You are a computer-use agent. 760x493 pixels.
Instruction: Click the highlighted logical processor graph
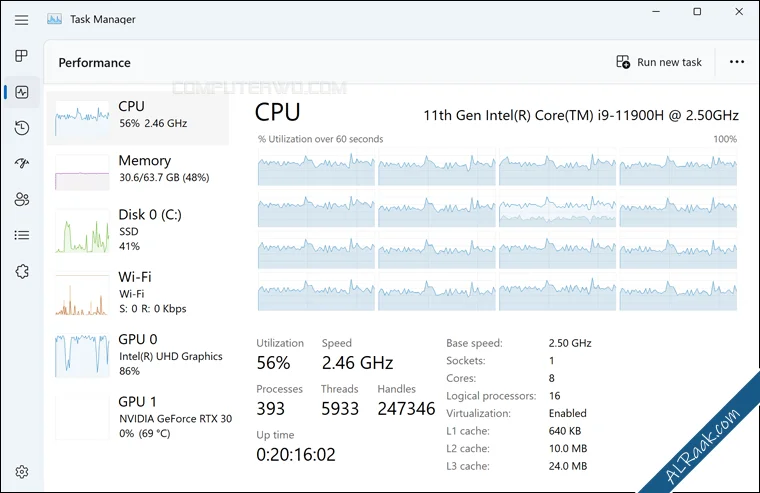(557, 208)
